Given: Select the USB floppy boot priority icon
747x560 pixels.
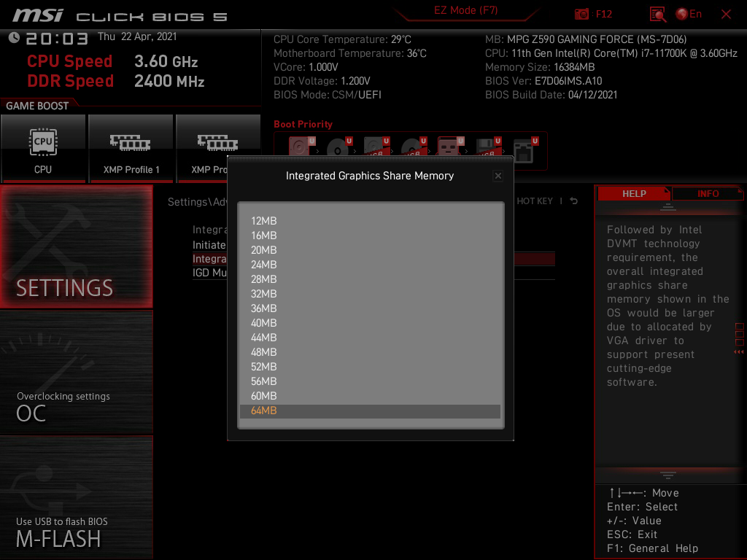Looking at the screenshot, I should 488,147.
